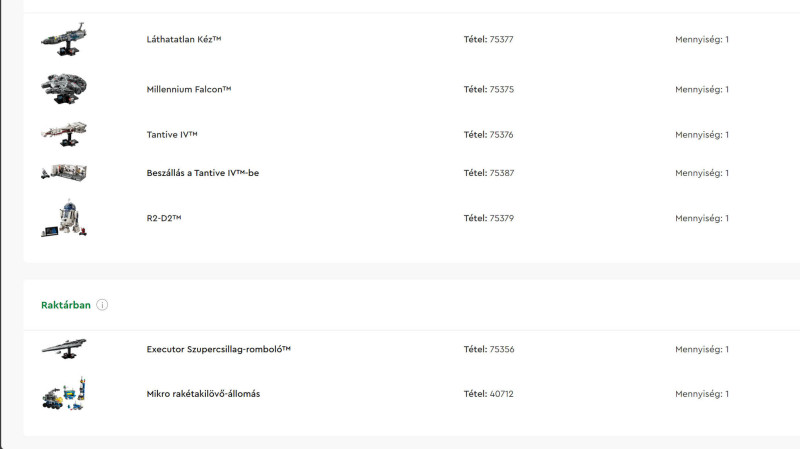Click the Executor Szupercsillag-romboló thumbnail

coord(64,349)
